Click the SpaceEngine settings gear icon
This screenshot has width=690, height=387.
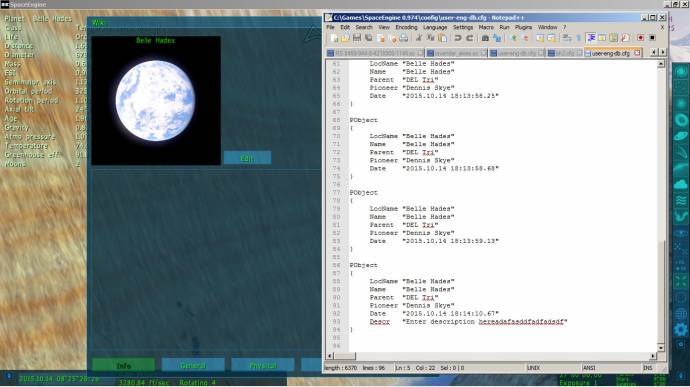tap(680, 329)
